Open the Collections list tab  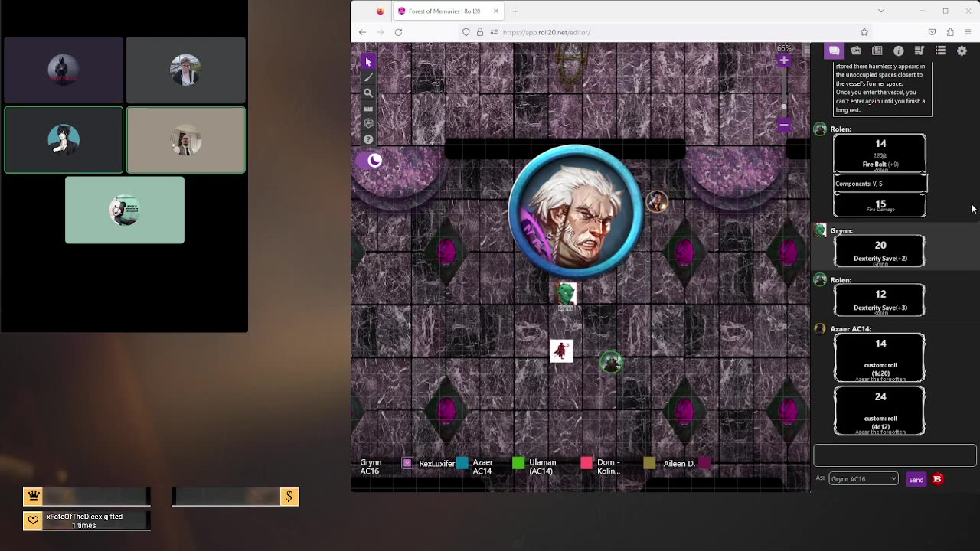[x=941, y=51]
